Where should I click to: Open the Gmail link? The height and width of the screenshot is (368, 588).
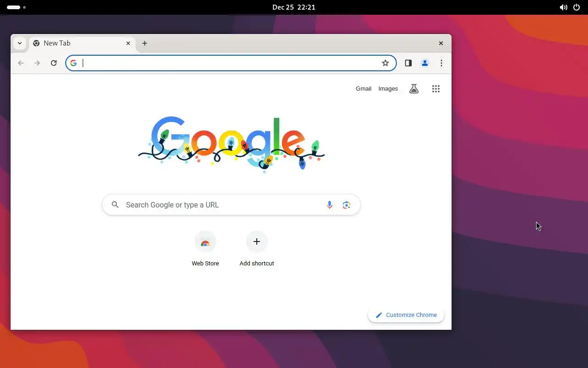pyautogui.click(x=363, y=89)
